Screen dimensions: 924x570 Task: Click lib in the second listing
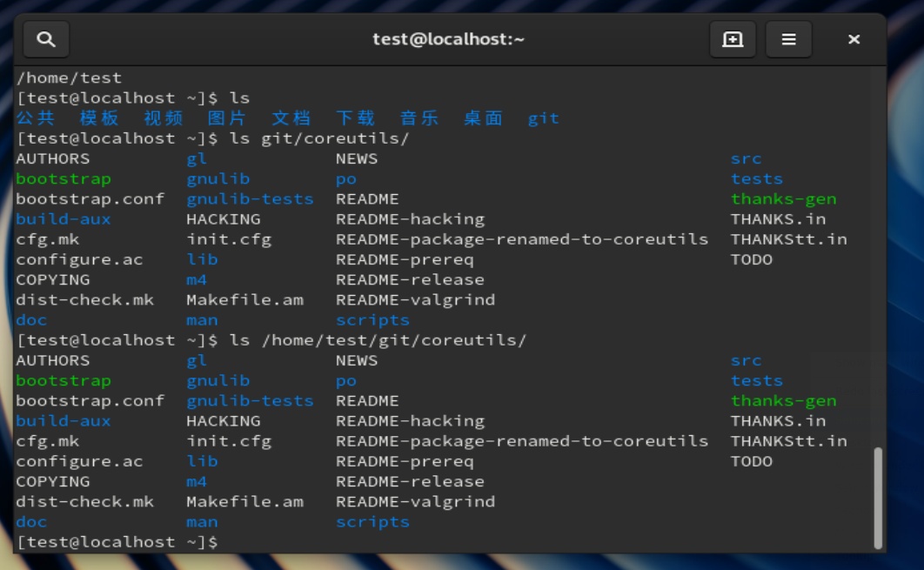[202, 461]
